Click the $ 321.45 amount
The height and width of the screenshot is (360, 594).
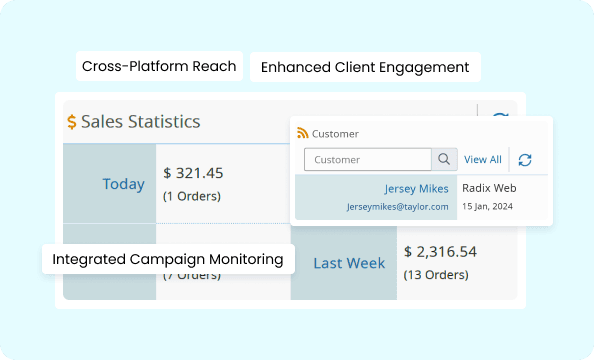coord(193,173)
